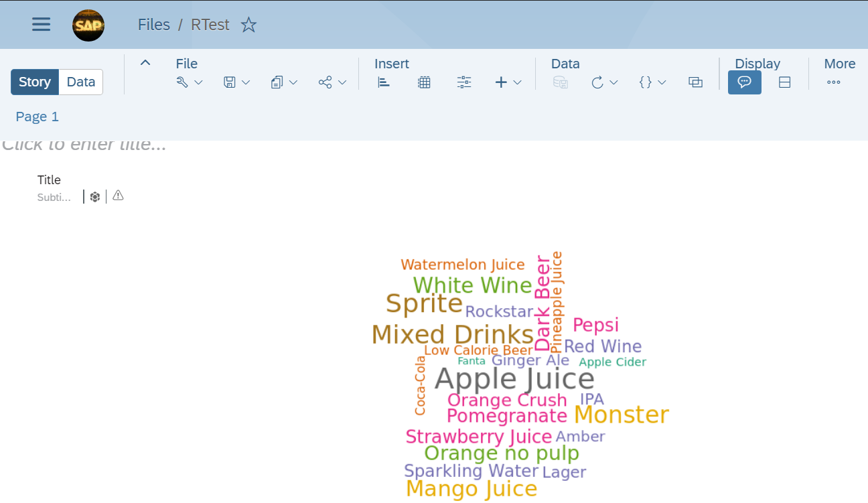Viewport: 868px width, 503px height.
Task: Switch to Story mode
Action: pos(35,82)
